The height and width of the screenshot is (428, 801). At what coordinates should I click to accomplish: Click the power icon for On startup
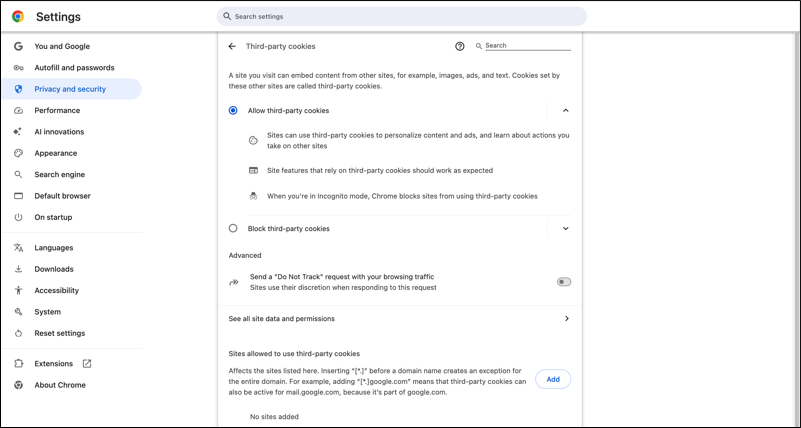pyautogui.click(x=18, y=217)
